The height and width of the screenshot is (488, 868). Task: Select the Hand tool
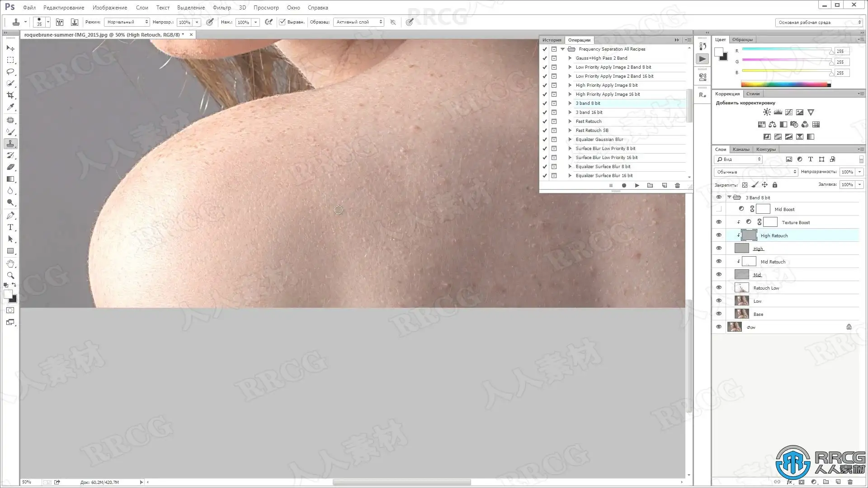(x=10, y=263)
